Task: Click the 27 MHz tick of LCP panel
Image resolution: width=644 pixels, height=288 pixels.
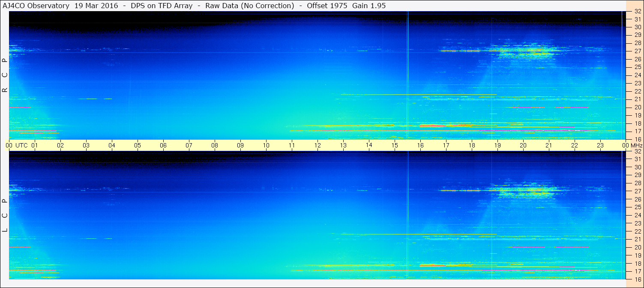Action: click(638, 191)
